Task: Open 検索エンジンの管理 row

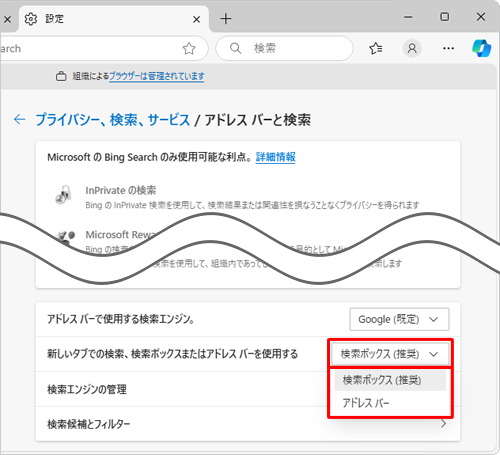Action: [248, 389]
